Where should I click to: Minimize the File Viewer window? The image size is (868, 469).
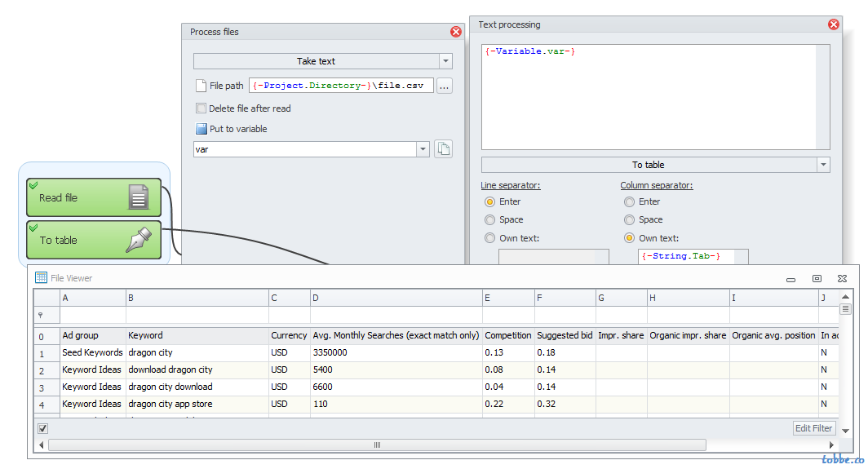click(790, 279)
